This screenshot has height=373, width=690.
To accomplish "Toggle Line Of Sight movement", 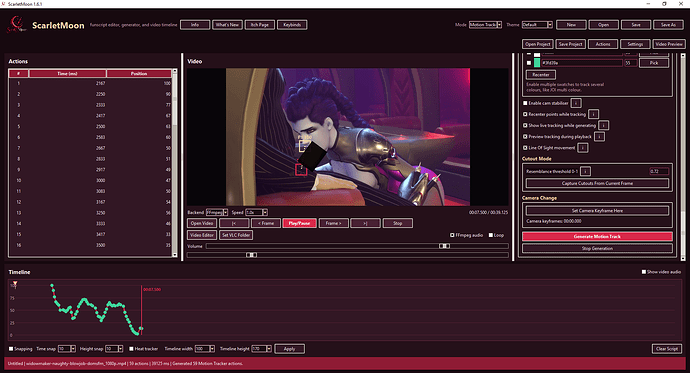I will 525,148.
